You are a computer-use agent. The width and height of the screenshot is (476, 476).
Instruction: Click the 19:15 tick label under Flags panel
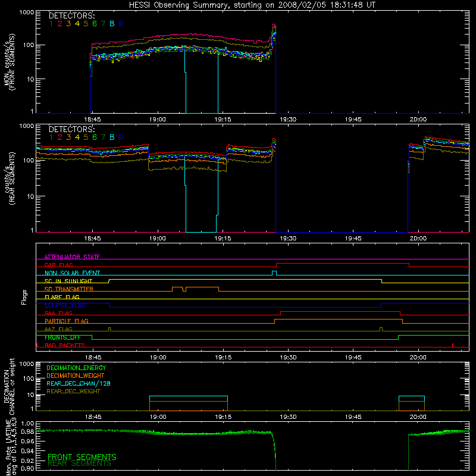click(x=223, y=358)
